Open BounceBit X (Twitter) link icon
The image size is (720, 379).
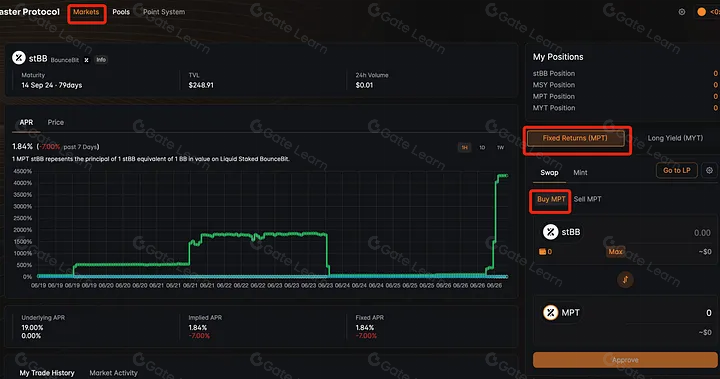86,60
